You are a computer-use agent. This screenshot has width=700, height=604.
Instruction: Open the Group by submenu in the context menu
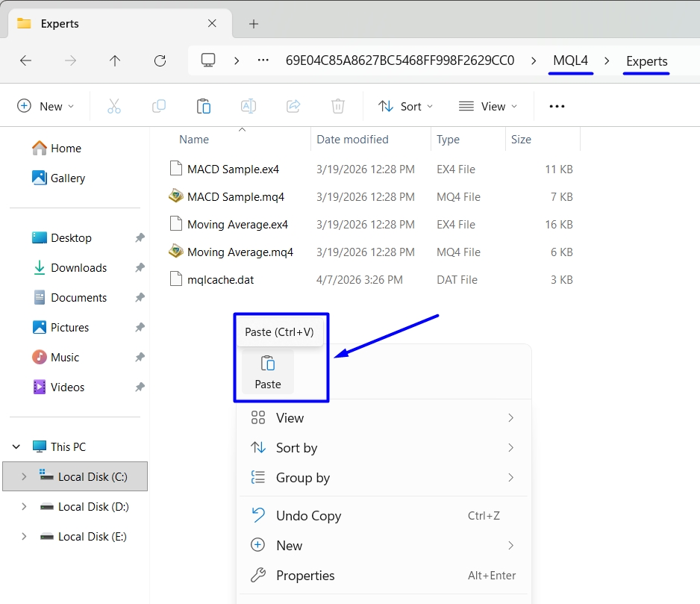(x=384, y=478)
